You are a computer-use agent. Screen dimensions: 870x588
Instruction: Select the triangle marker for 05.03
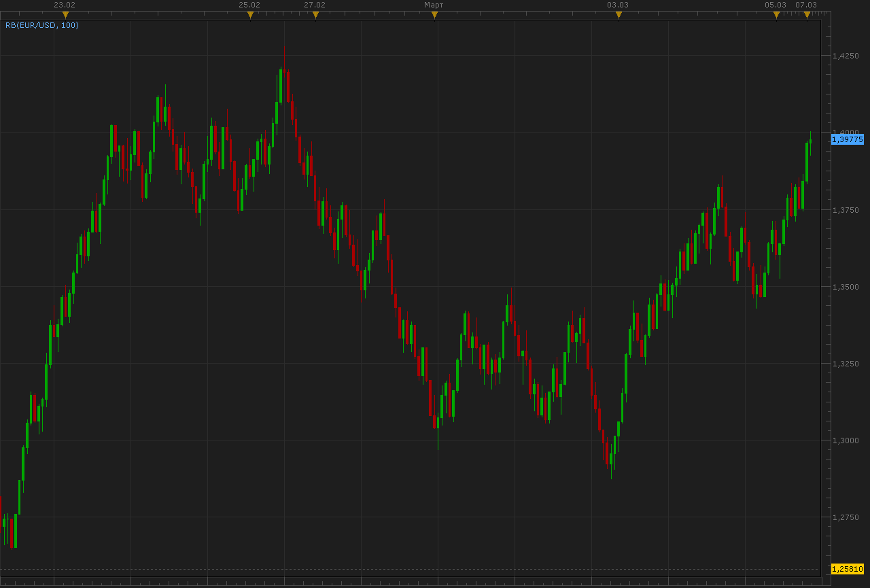[x=776, y=15]
